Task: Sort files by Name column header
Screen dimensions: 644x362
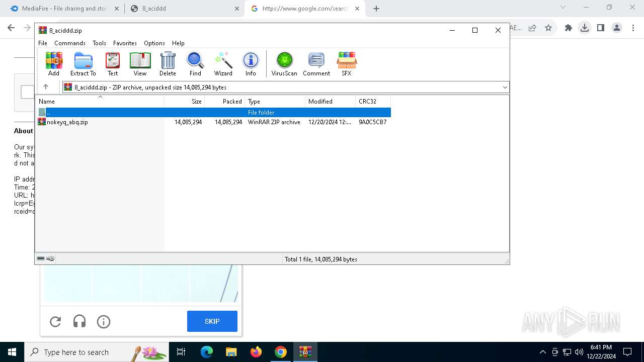Action: (x=100, y=101)
